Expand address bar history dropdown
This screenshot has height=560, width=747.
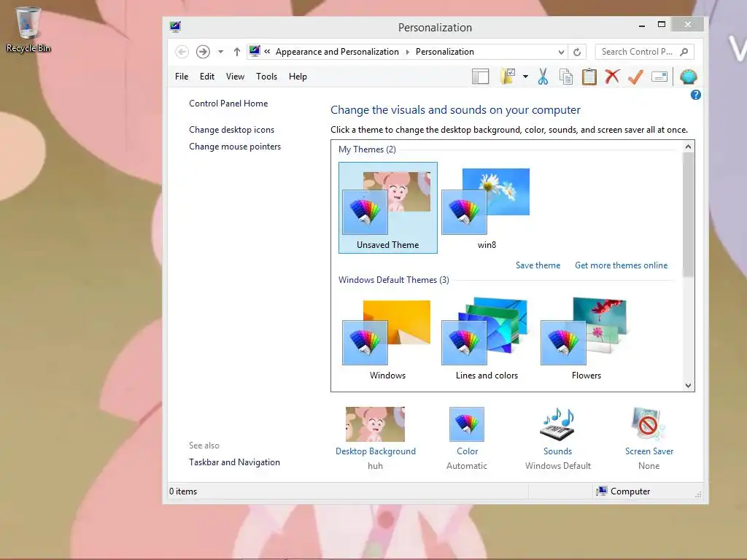pos(561,52)
